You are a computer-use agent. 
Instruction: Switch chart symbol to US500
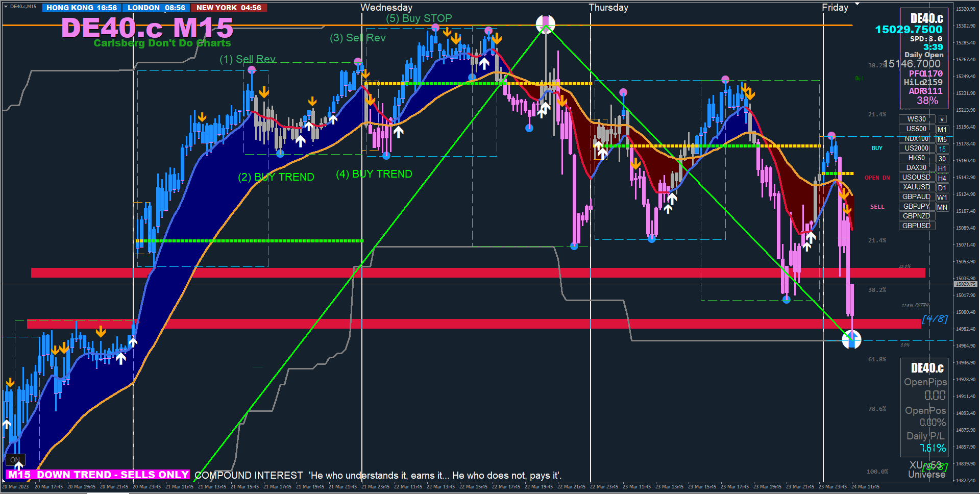click(917, 129)
